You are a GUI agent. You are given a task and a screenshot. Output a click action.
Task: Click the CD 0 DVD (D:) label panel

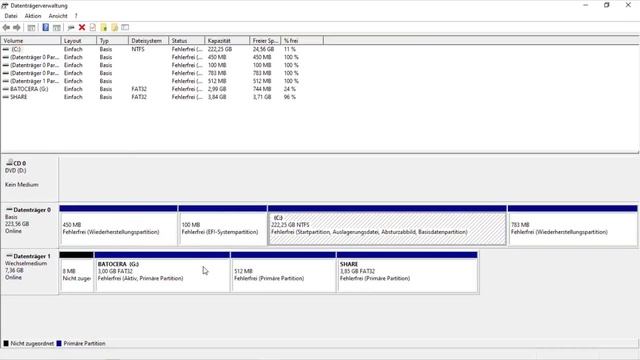[29, 178]
